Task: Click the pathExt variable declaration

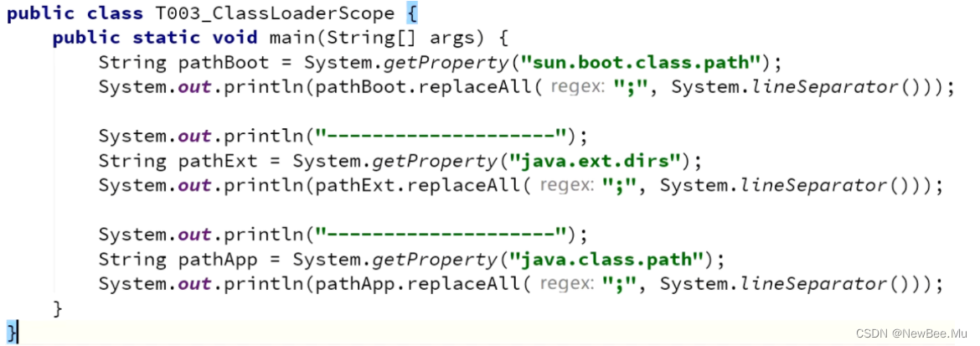Action: pyautogui.click(x=218, y=162)
